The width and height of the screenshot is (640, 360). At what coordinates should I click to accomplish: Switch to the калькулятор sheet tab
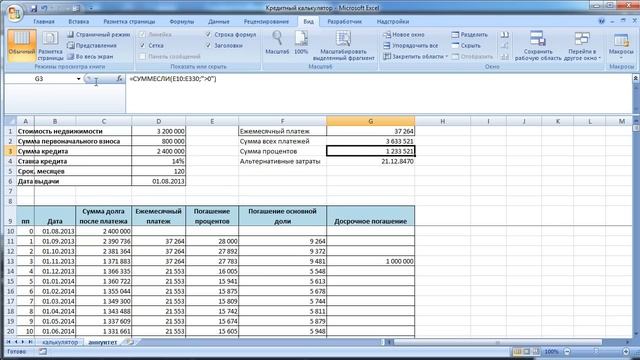[60, 342]
